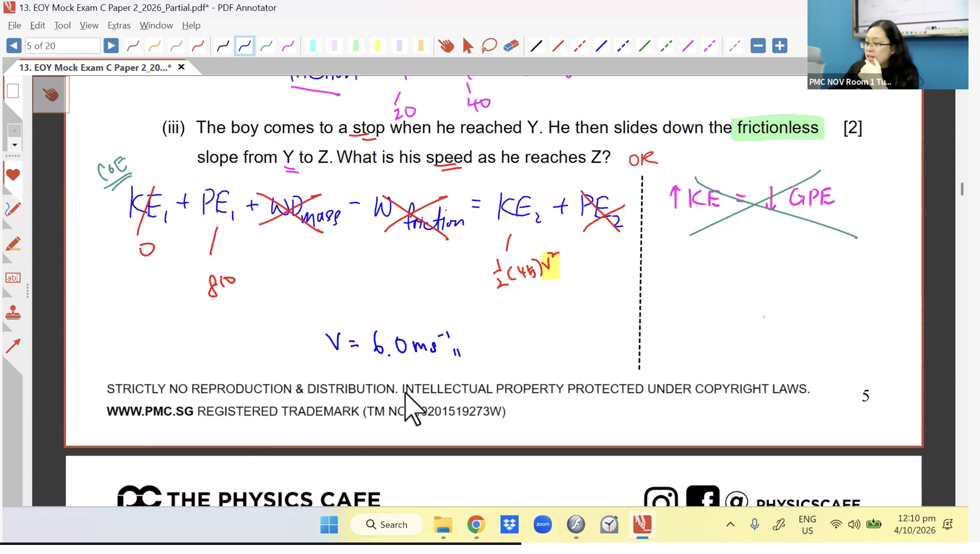Select the stamp tool in sidebar
The width and height of the screenshot is (980, 554).
13,312
